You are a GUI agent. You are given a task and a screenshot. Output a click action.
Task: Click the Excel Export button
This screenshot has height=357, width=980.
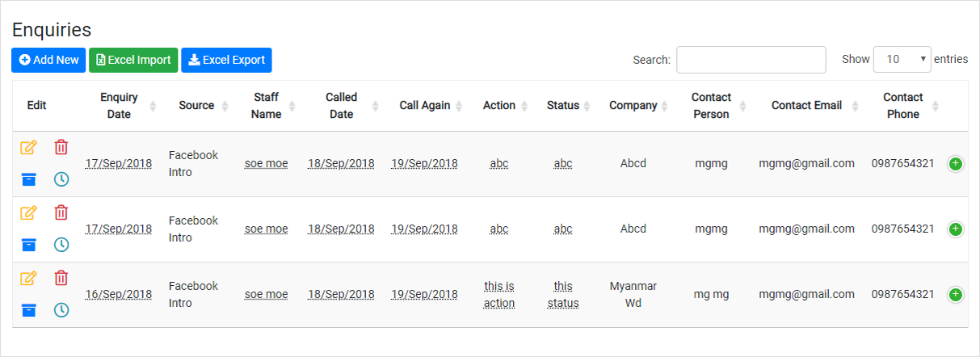pyautogui.click(x=226, y=60)
